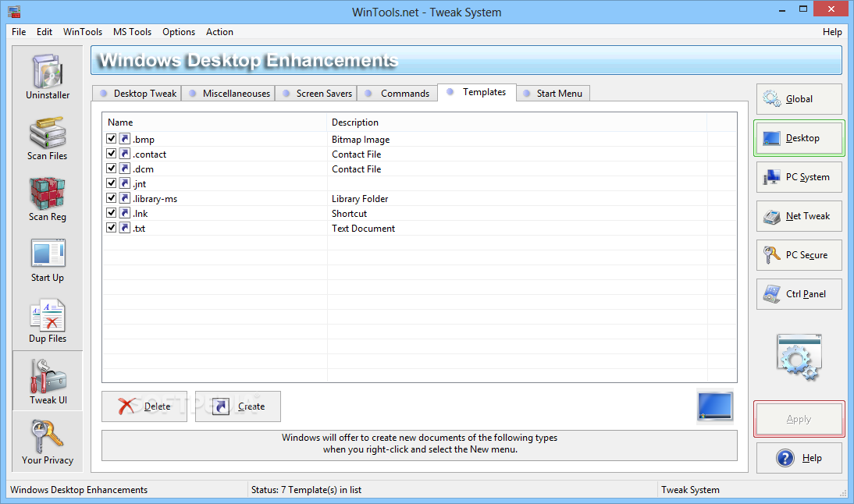
Task: Click the shortcut icon beside .bmp
Action: pos(125,139)
